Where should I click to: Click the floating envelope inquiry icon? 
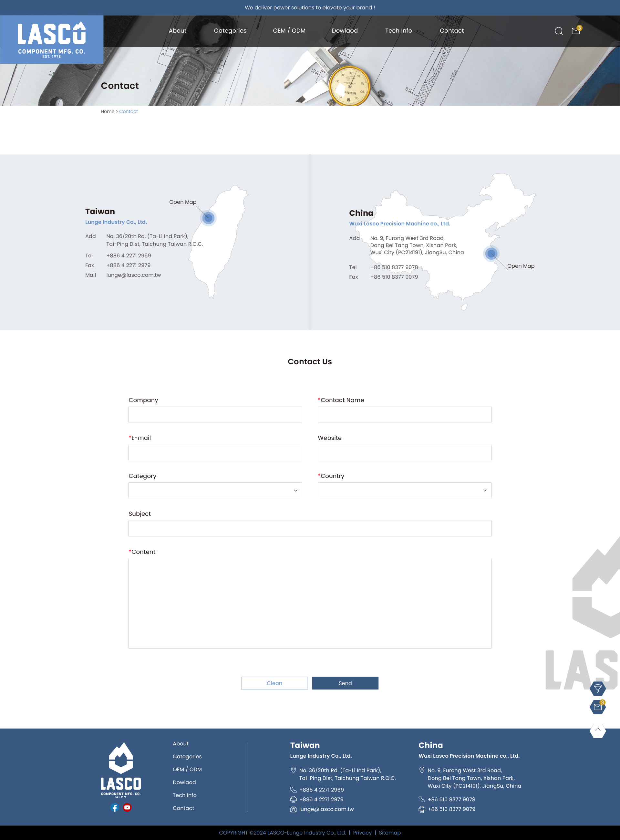point(597,707)
